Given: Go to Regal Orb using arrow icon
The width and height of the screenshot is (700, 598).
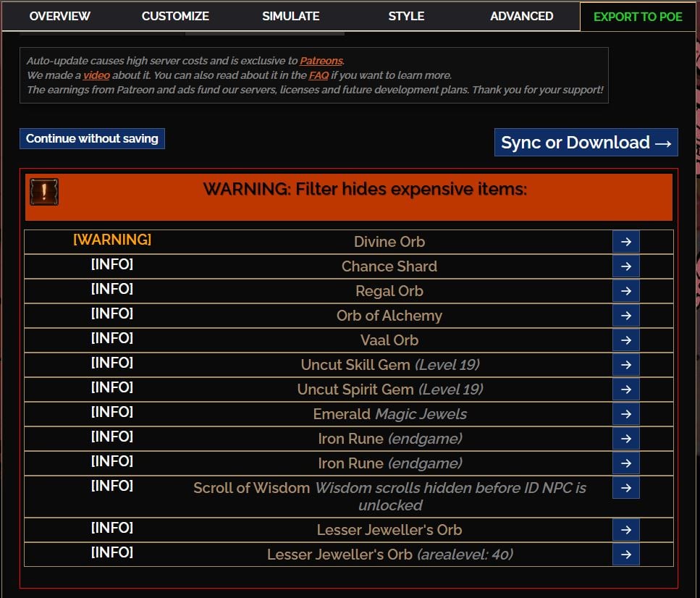Looking at the screenshot, I should [625, 291].
